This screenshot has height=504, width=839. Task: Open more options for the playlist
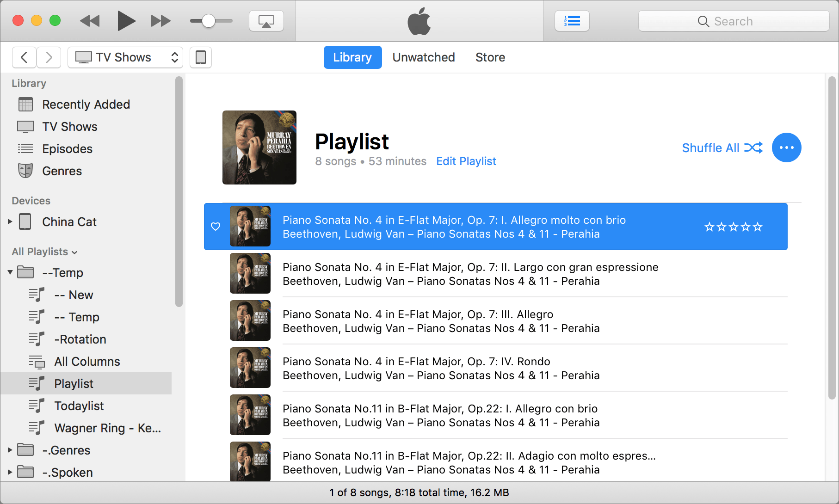786,148
